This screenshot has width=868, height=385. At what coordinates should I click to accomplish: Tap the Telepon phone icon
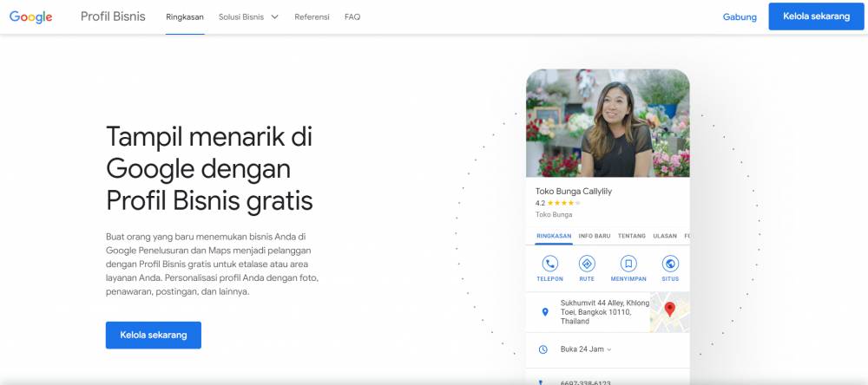click(549, 264)
